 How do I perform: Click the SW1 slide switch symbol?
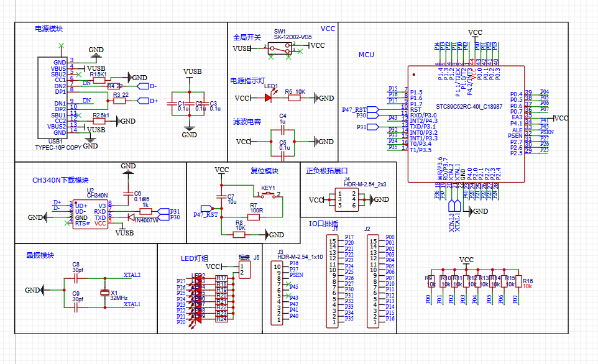pyautogui.click(x=280, y=48)
